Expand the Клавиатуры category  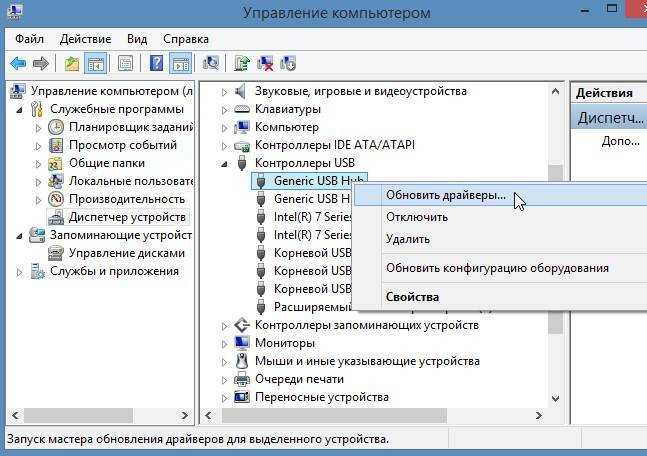[x=224, y=110]
